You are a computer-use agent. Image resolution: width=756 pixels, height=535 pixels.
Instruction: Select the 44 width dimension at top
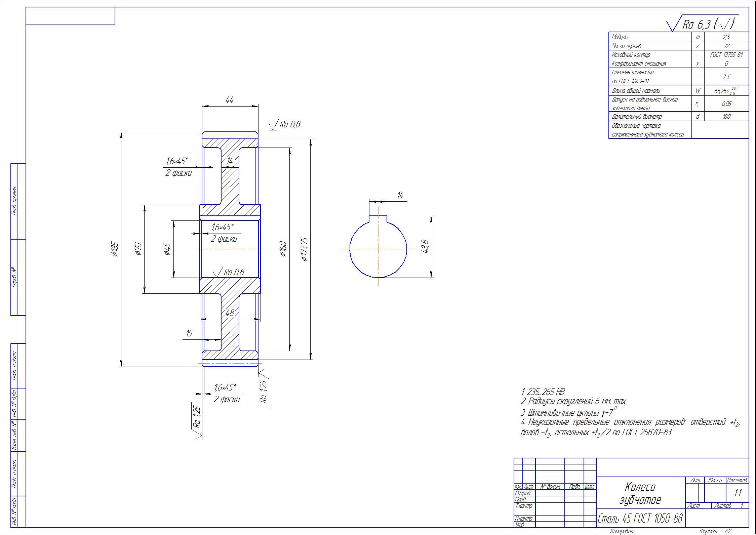pos(229,100)
